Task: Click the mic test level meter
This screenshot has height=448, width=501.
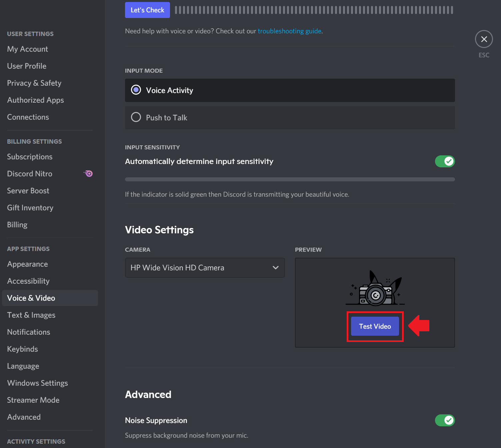Action: point(313,10)
